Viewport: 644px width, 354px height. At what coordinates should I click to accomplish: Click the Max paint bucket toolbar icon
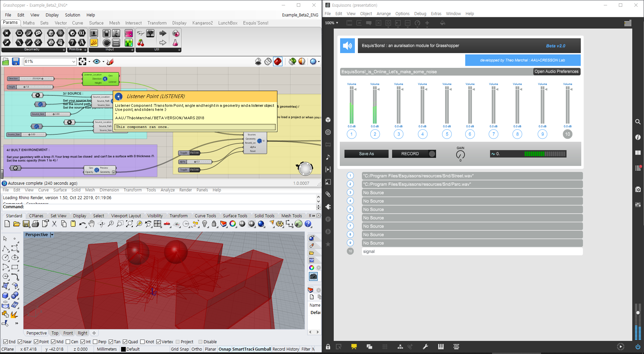(x=442, y=23)
